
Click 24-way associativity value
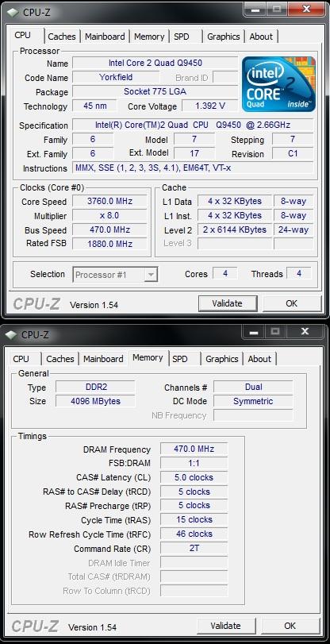pos(294,229)
